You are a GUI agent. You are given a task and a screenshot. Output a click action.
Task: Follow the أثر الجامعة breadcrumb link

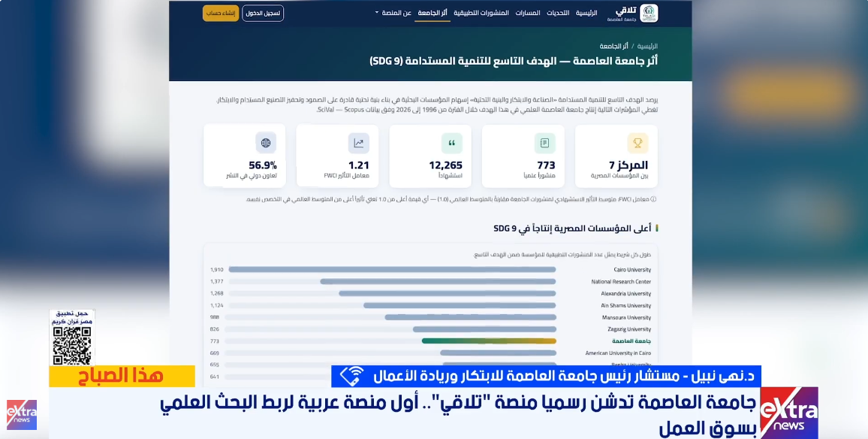click(613, 46)
